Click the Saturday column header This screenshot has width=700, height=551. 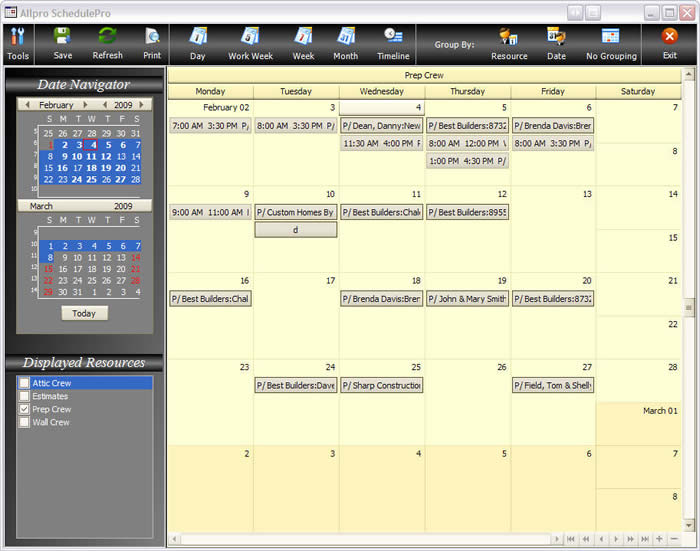(638, 91)
